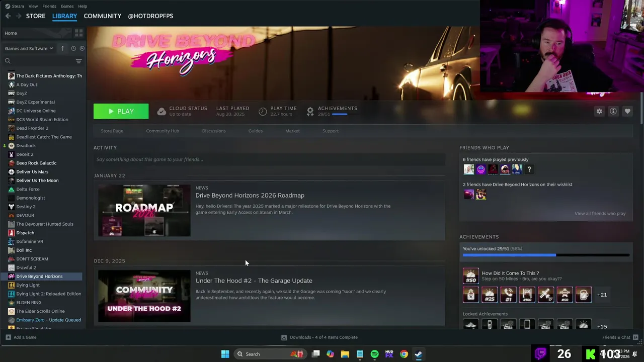The width and height of the screenshot is (644, 362).
Task: Click the Roadmap 2026 news thumbnail
Action: [x=144, y=210]
